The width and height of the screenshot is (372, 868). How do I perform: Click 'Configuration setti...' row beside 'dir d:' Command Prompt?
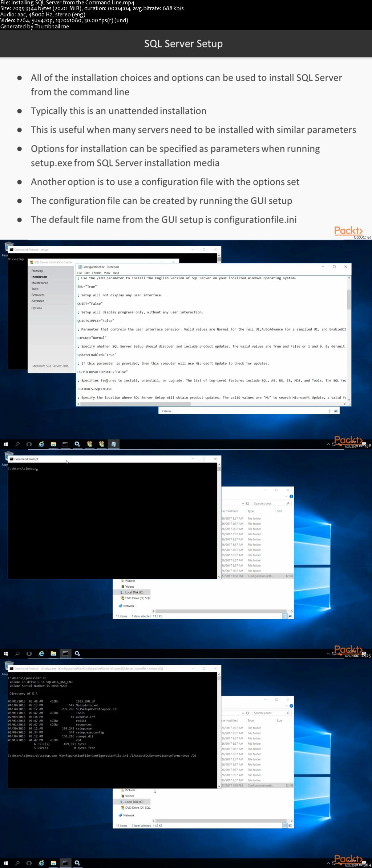pos(257,785)
